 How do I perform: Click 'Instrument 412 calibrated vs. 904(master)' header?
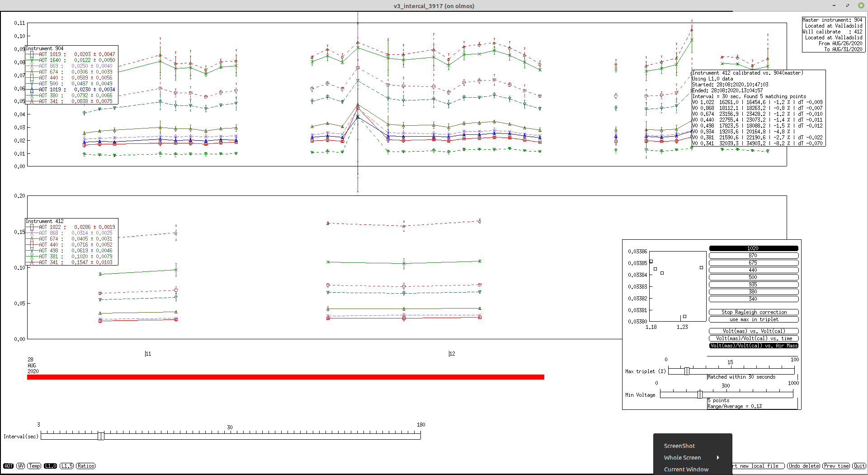tap(748, 73)
